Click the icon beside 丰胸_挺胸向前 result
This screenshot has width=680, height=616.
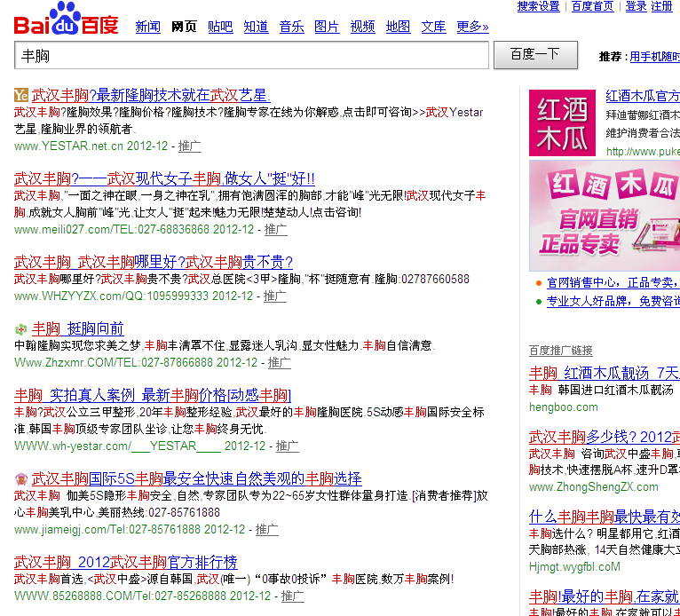tap(21, 328)
